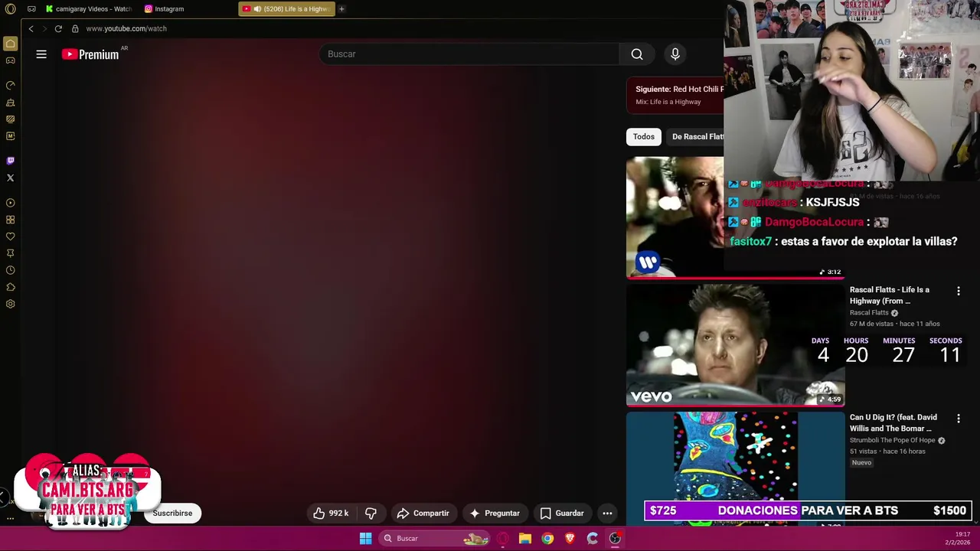The height and width of the screenshot is (551, 980).
Task: Open GX Corner gamepad icon in sidebar
Action: [x=10, y=60]
